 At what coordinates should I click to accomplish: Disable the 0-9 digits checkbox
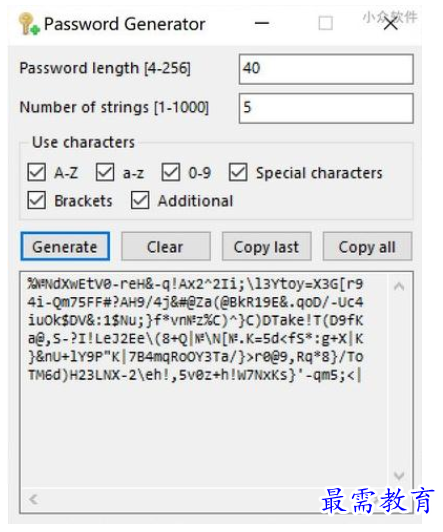coord(171,172)
